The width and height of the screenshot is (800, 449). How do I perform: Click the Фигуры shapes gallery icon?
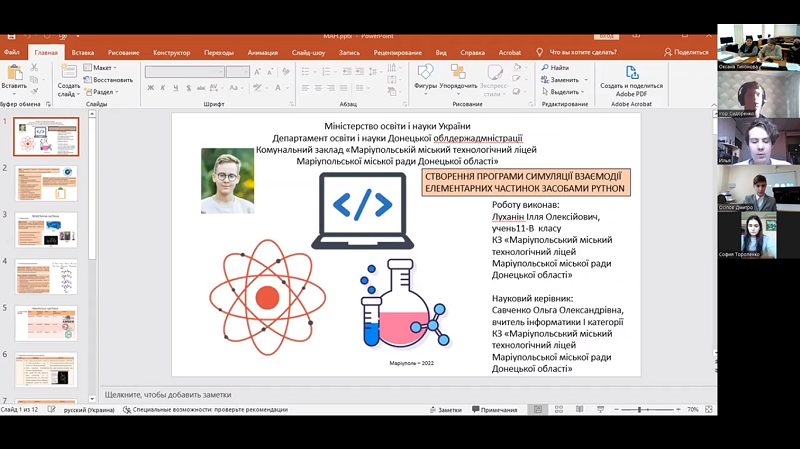[x=425, y=72]
